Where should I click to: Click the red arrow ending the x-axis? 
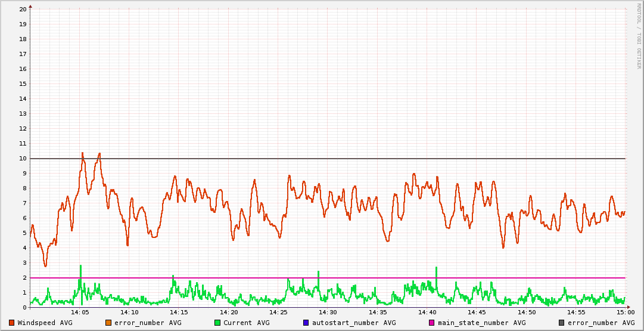point(629,308)
